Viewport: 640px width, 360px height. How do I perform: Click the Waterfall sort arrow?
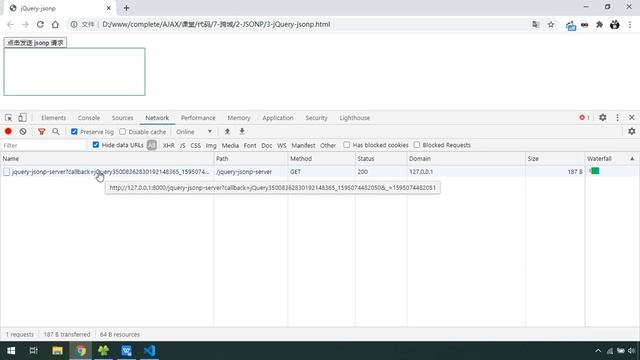click(x=632, y=158)
